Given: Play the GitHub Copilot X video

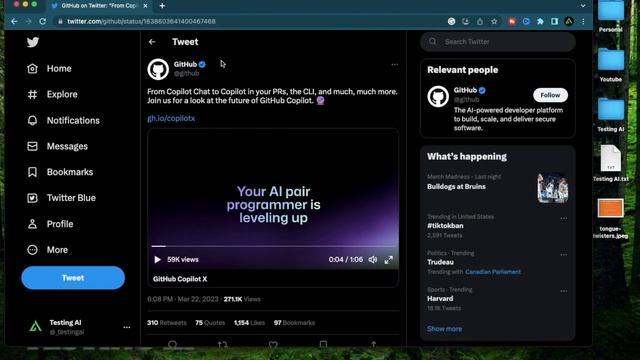Looking at the screenshot, I should pyautogui.click(x=158, y=260).
